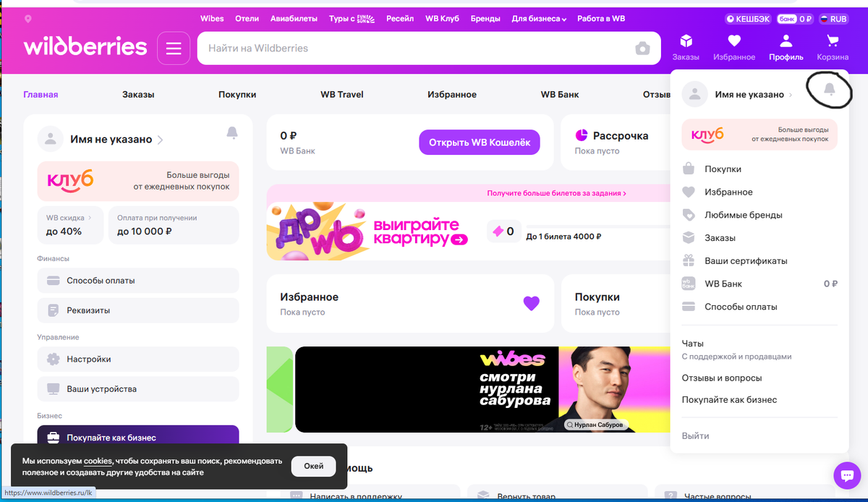The image size is (868, 502).
Task: Open WB Клуб link in top bar
Action: pyautogui.click(x=443, y=19)
